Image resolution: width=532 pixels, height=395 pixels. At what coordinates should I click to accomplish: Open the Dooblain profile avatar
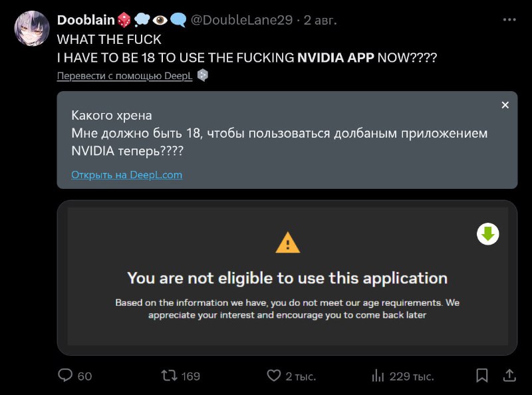click(x=31, y=28)
